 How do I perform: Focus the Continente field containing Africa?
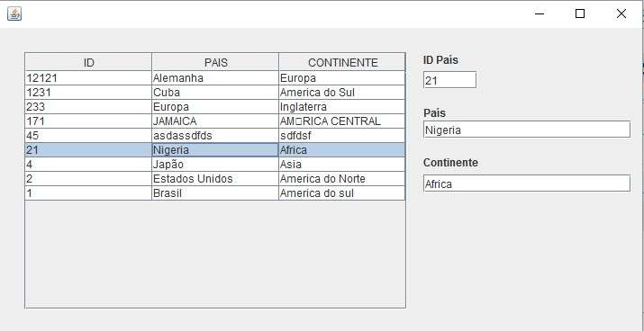tap(527, 183)
